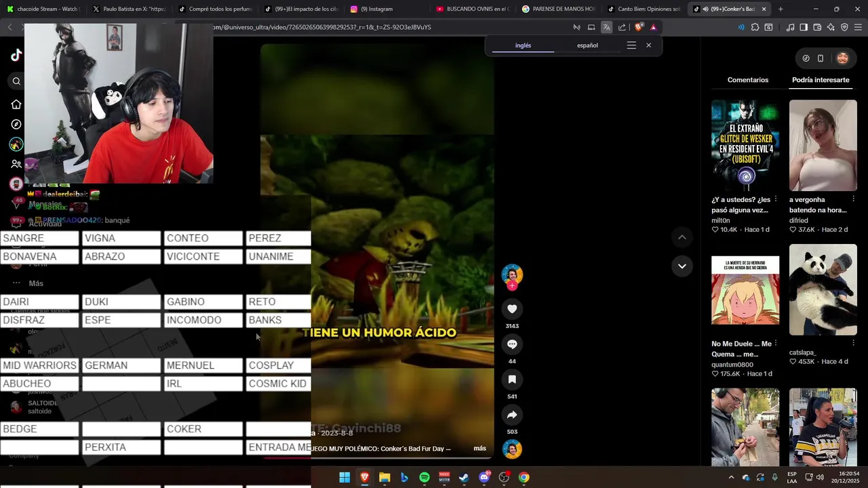Viewport: 868px width, 488px height.
Task: Click Brave Shields lion icon
Action: [638, 27]
